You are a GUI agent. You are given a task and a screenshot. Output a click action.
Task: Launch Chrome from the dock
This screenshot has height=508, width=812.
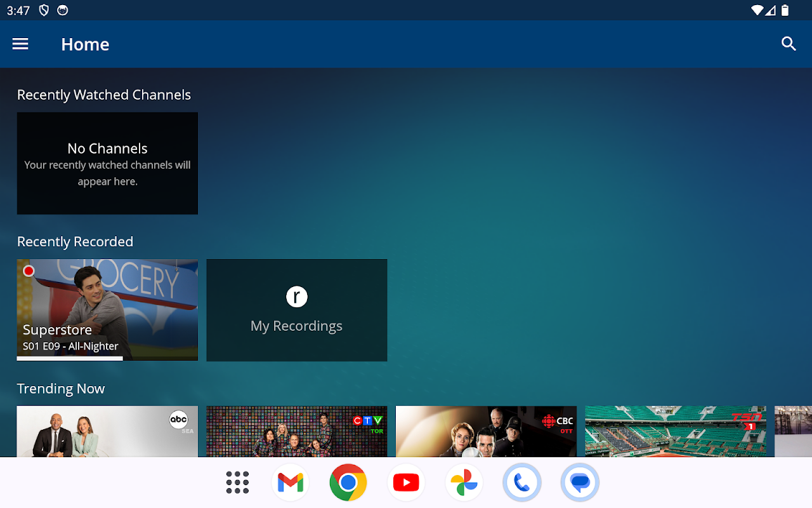coord(348,483)
